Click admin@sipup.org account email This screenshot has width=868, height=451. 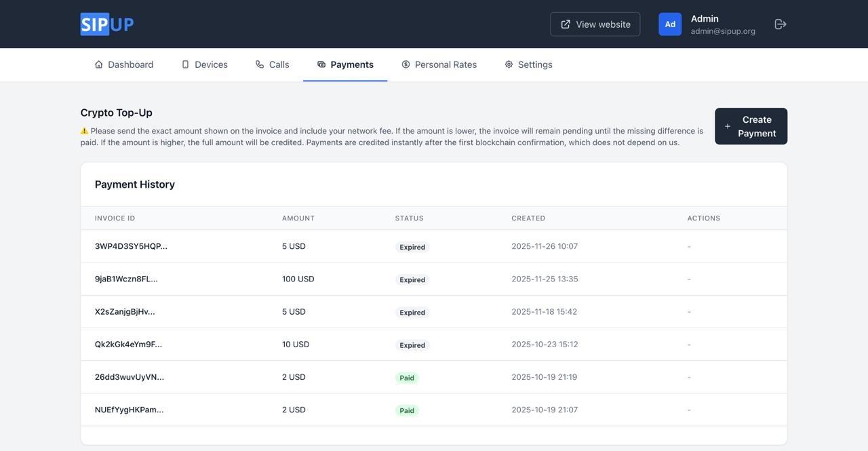(x=723, y=31)
